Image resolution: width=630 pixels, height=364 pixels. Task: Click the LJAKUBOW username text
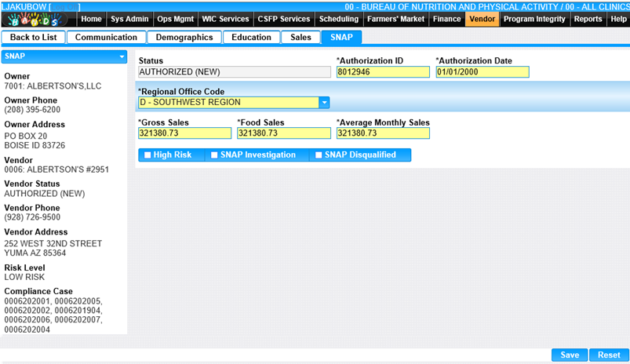pos(24,7)
